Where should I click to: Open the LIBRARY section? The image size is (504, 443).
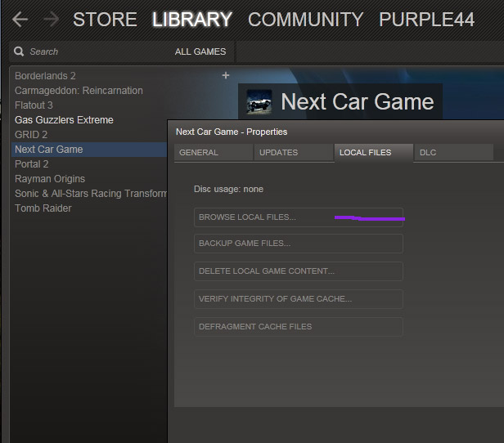pos(192,20)
